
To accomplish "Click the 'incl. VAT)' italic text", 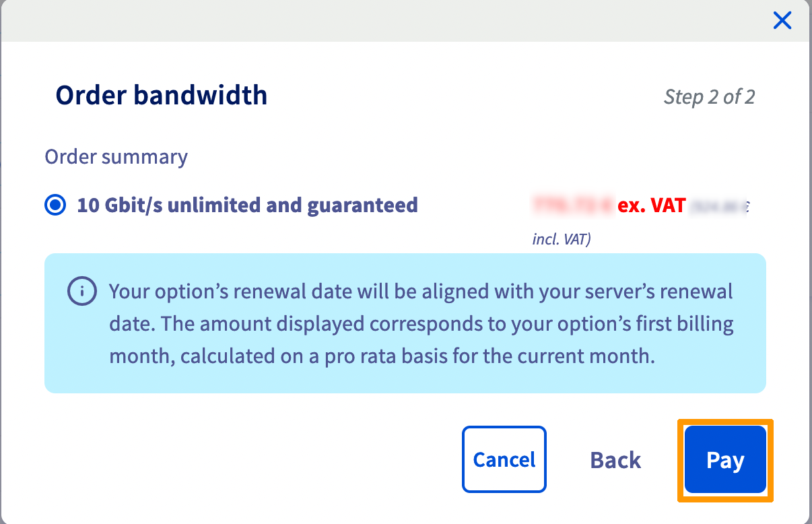I will [562, 239].
